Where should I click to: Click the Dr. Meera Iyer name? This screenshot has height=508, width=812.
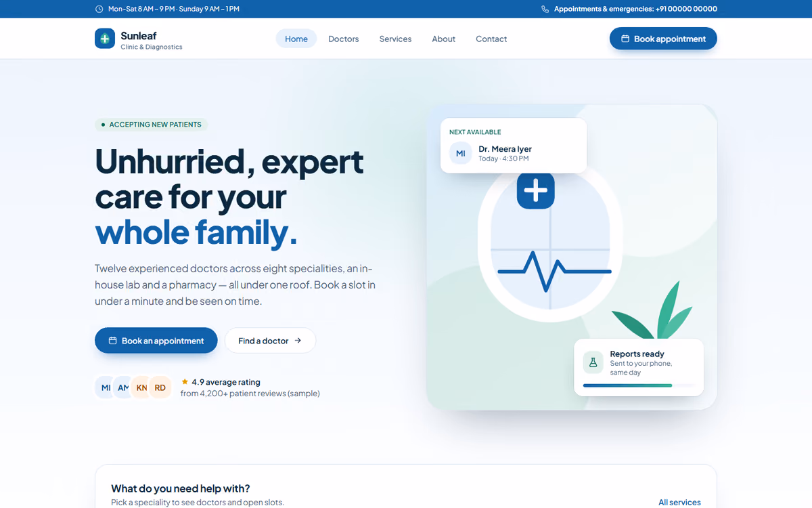pos(505,149)
